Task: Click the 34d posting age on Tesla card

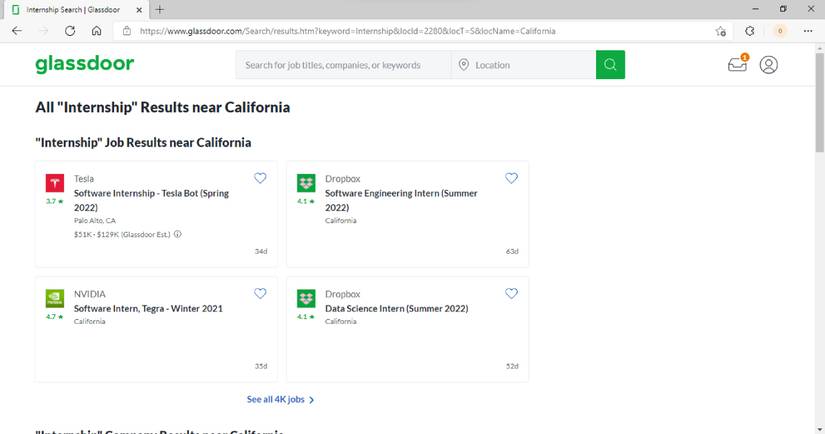Action: coord(261,251)
